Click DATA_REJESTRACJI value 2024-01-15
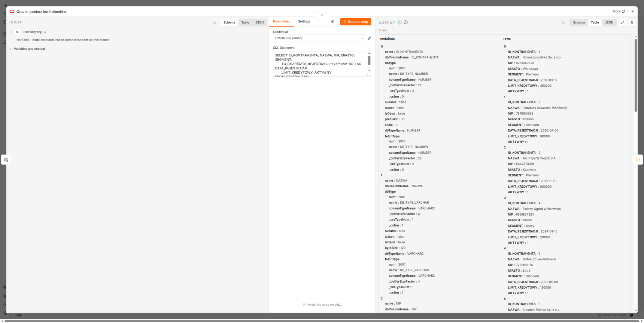This screenshot has height=323, width=644. pyautogui.click(x=549, y=231)
